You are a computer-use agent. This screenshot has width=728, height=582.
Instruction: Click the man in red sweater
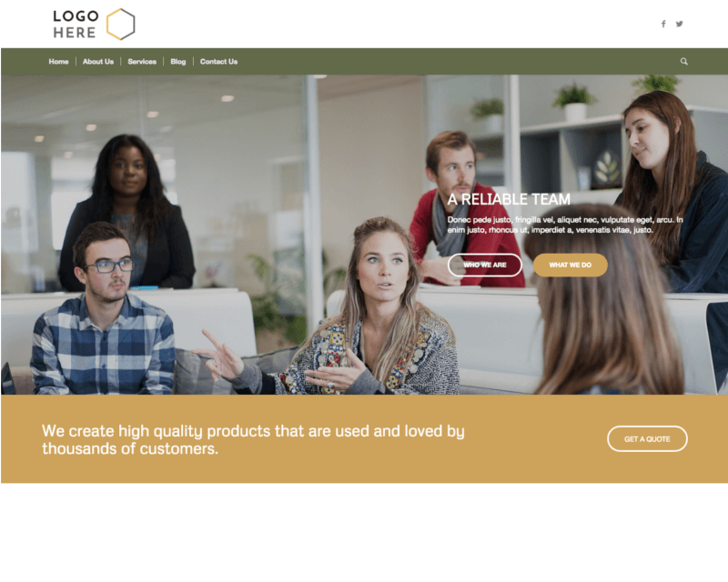pyautogui.click(x=462, y=211)
